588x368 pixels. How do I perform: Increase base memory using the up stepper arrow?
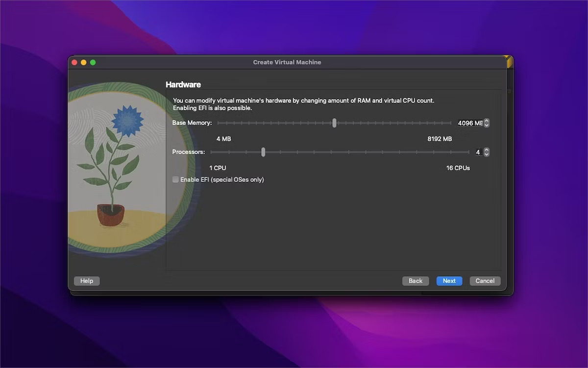(486, 121)
